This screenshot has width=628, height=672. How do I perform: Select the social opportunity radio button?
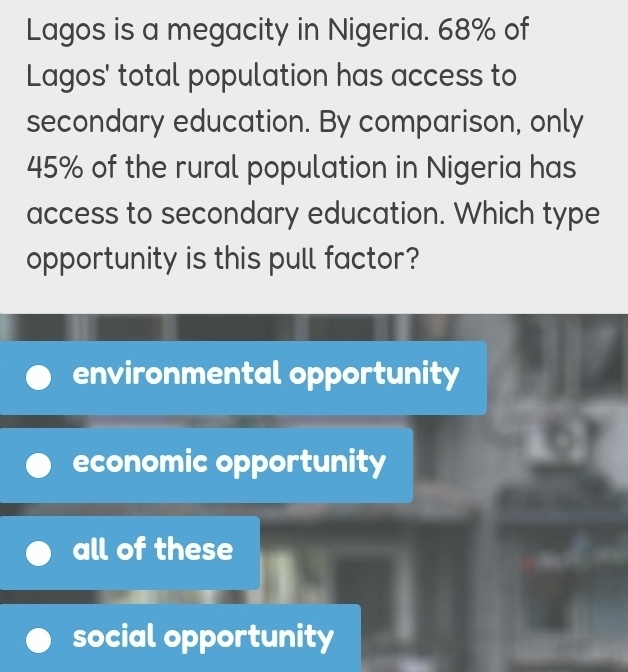tap(39, 641)
